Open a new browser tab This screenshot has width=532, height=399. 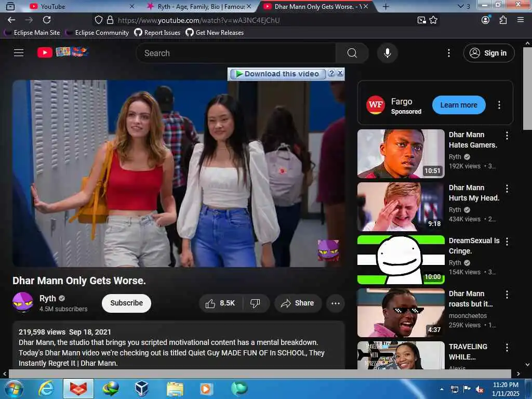click(x=385, y=6)
